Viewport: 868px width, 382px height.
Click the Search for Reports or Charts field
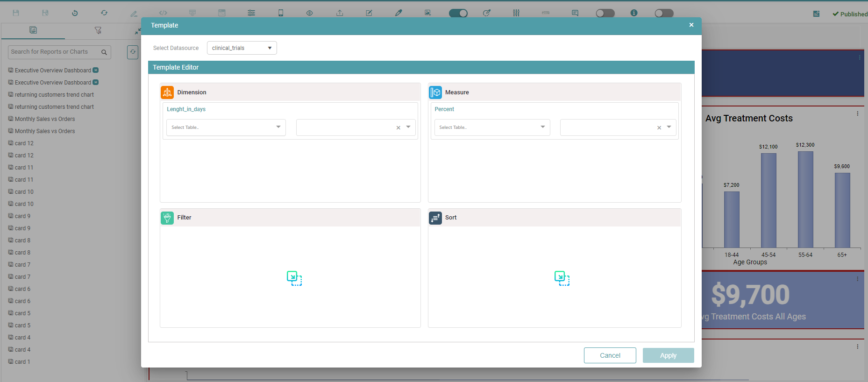coord(54,52)
